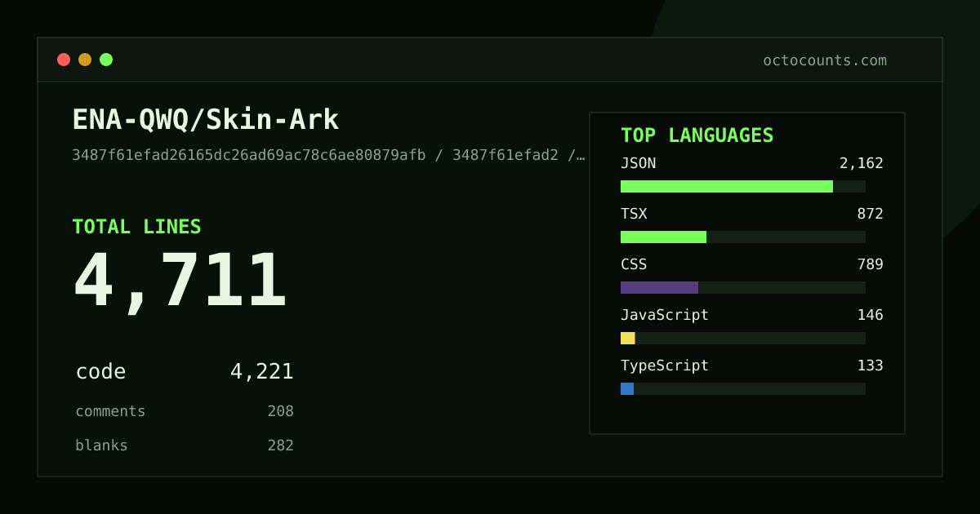Select the 282 blanks count

click(x=281, y=445)
